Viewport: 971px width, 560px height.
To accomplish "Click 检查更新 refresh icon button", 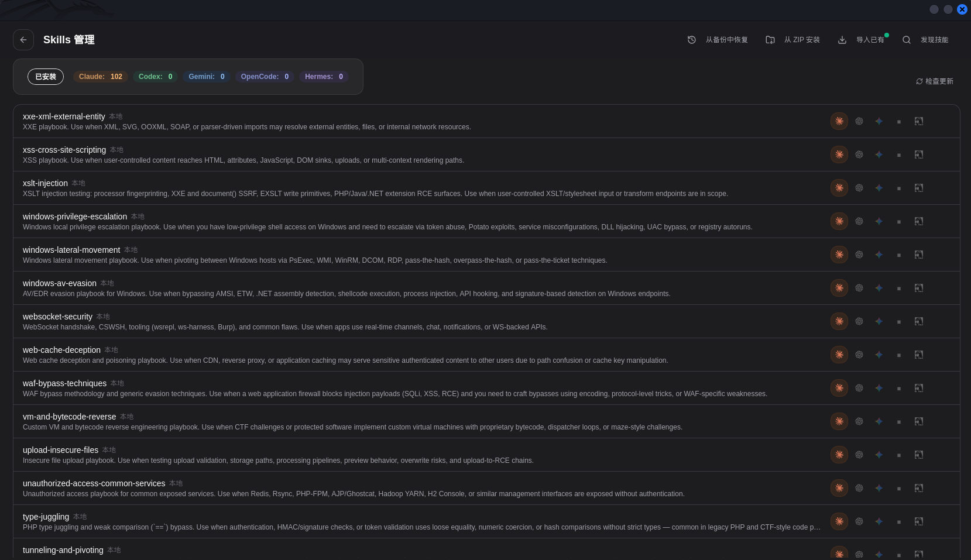I will coord(935,81).
